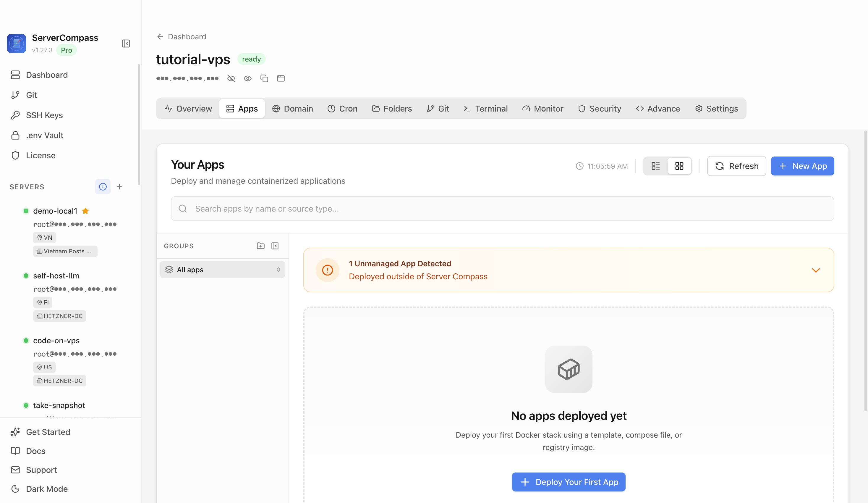Collapse the sidebar using the panel icon

(126, 43)
